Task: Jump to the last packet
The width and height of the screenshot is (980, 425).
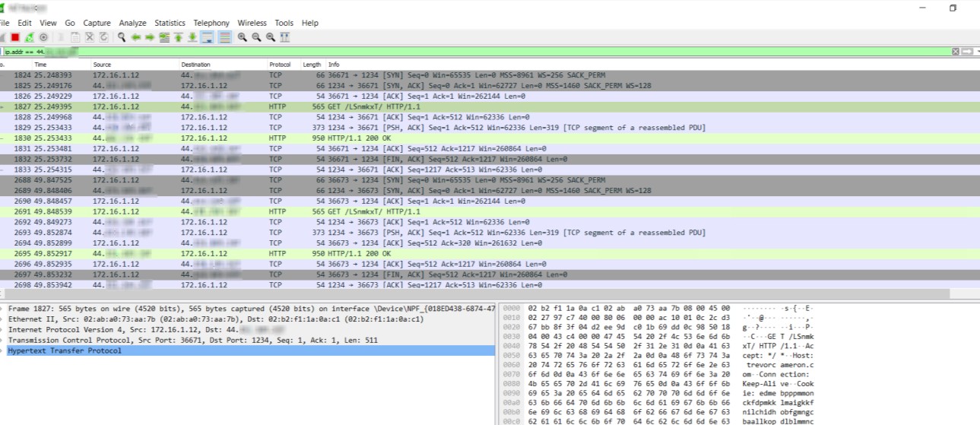Action: click(x=193, y=36)
